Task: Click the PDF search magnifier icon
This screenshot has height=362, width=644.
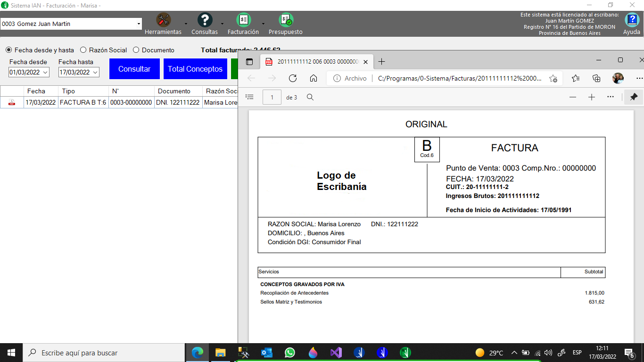Action: [x=310, y=97]
